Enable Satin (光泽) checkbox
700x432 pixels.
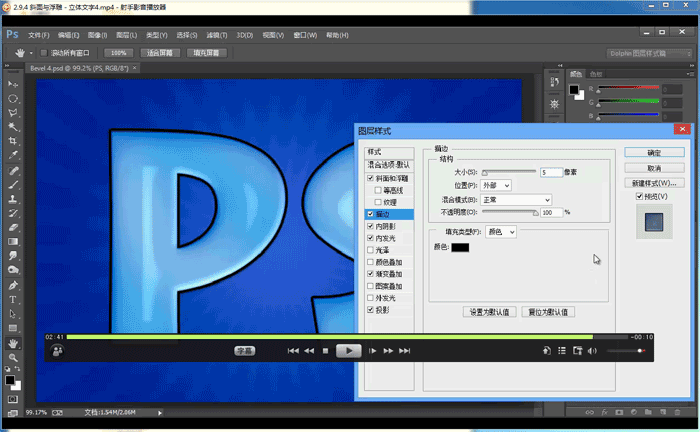(x=370, y=250)
